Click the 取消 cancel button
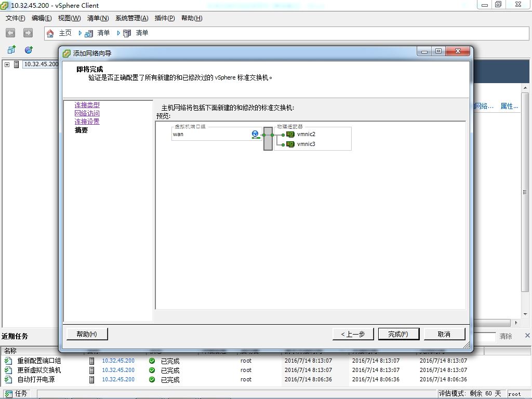 coord(445,334)
